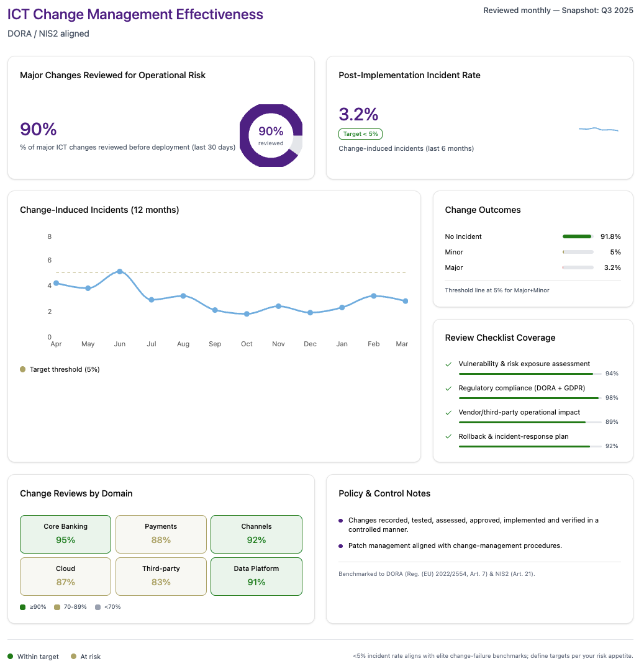Select the Channels 92% domain card
The height and width of the screenshot is (669, 644).
[x=256, y=534]
